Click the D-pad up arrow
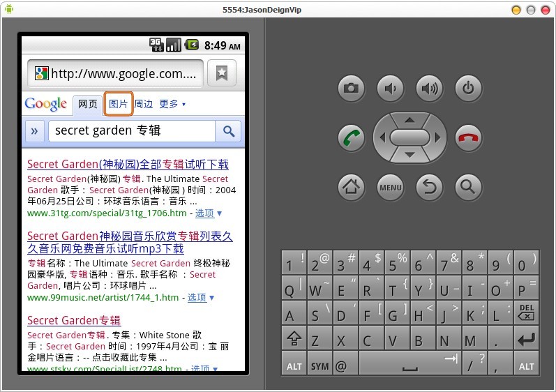The width and height of the screenshot is (556, 392). click(410, 120)
